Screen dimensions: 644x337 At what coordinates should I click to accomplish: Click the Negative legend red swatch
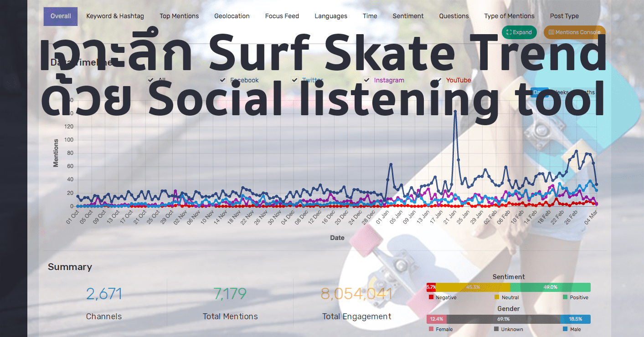pyautogui.click(x=431, y=297)
